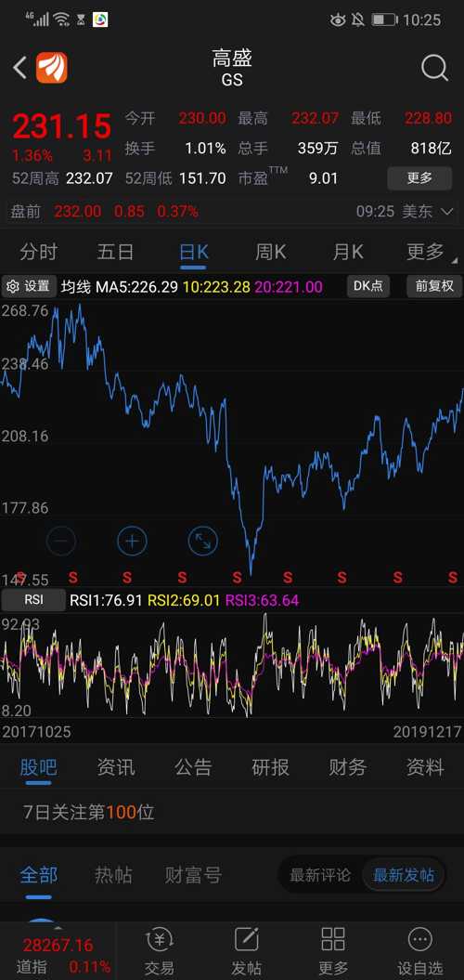
Task: Tap the 20191217 chart end date
Action: [x=428, y=731]
